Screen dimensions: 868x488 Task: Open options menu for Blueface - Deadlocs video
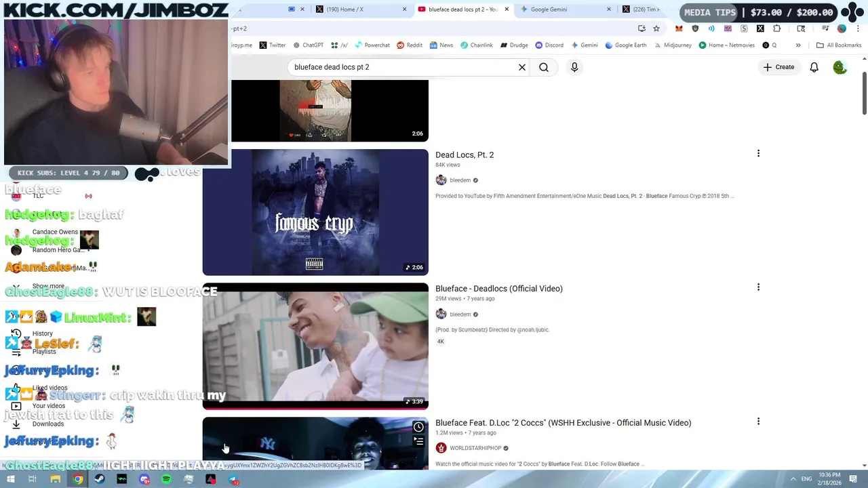pyautogui.click(x=758, y=287)
